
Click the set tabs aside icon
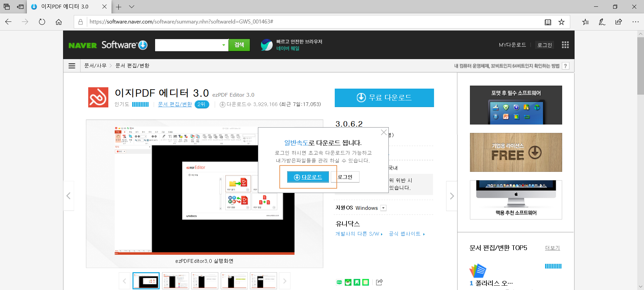pyautogui.click(x=20, y=7)
